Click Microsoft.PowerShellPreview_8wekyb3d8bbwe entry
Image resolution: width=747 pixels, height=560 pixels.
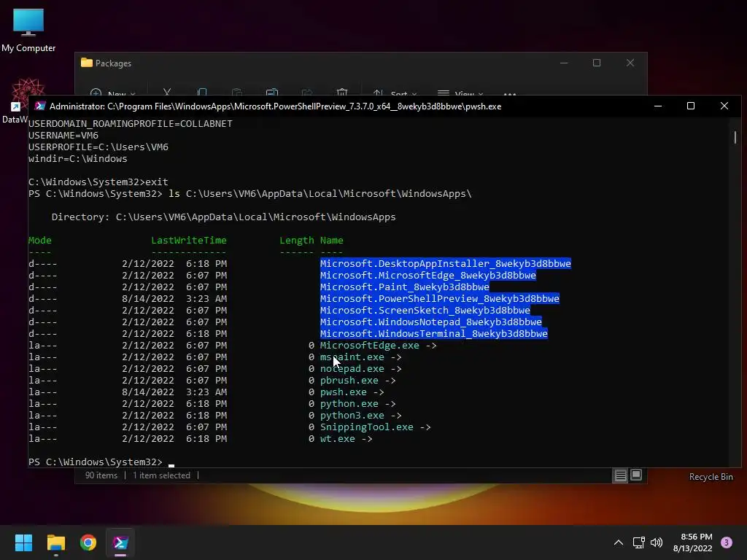(440, 298)
